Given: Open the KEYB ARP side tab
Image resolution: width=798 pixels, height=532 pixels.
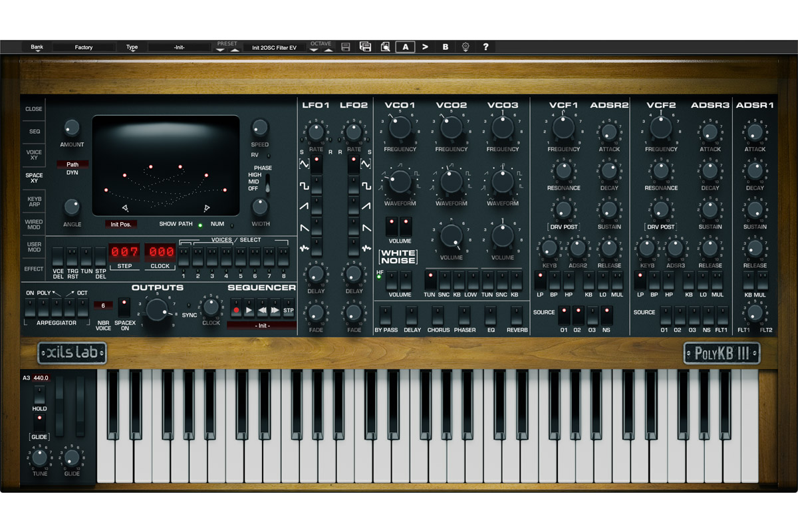Looking at the screenshot, I should point(34,201).
